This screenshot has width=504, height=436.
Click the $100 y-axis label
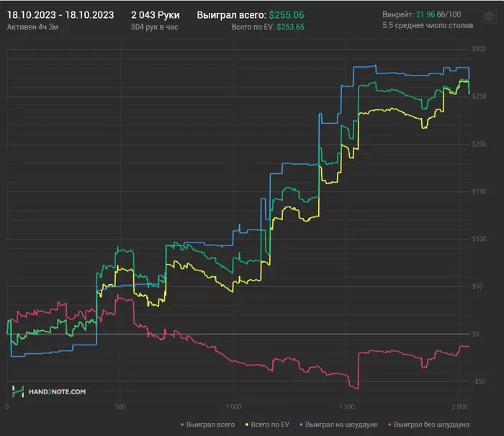pos(479,239)
